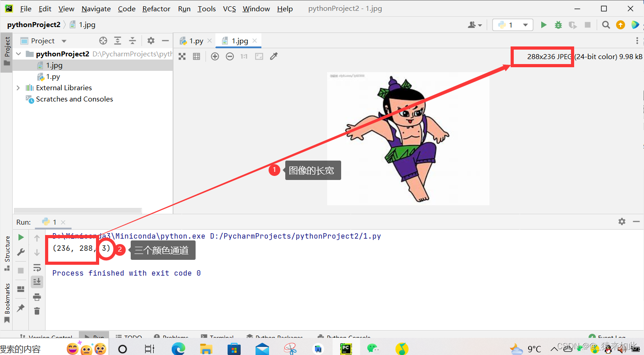Print the console output
Image resolution: width=644 pixels, height=355 pixels.
point(37,297)
